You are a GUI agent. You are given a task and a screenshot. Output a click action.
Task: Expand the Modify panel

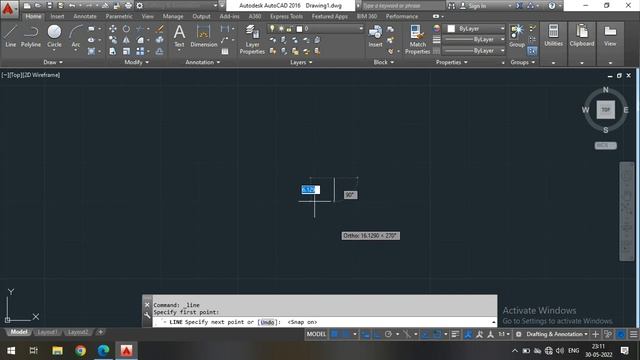pos(136,62)
